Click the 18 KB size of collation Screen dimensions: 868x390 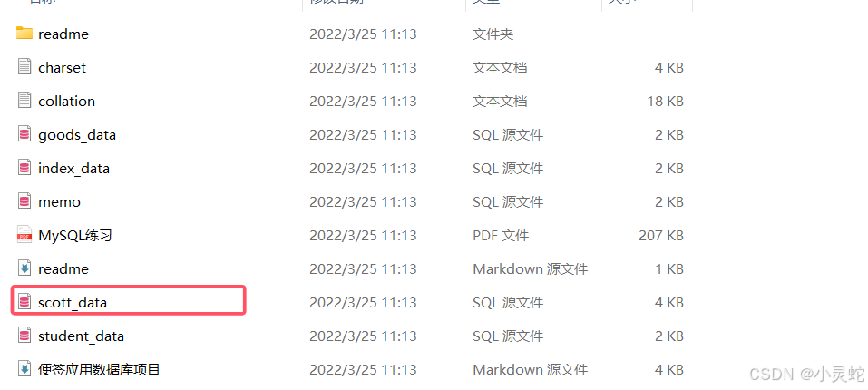click(666, 102)
